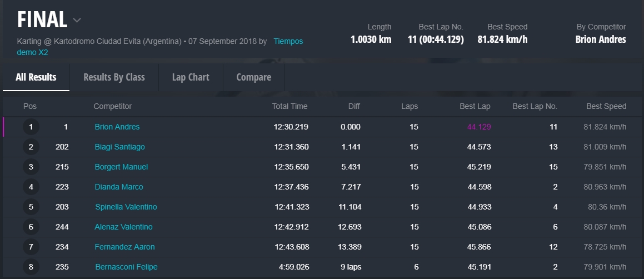Switch to the All Results tab
644x279 pixels.
click(36, 77)
